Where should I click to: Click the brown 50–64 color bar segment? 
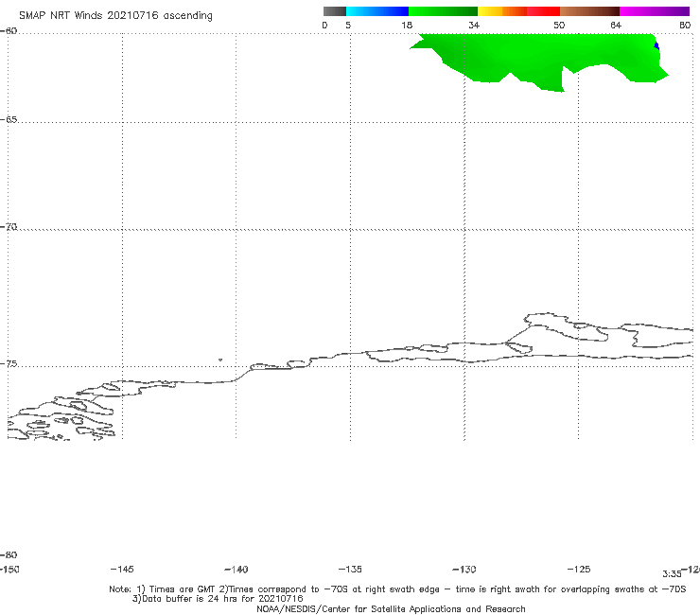point(589,11)
